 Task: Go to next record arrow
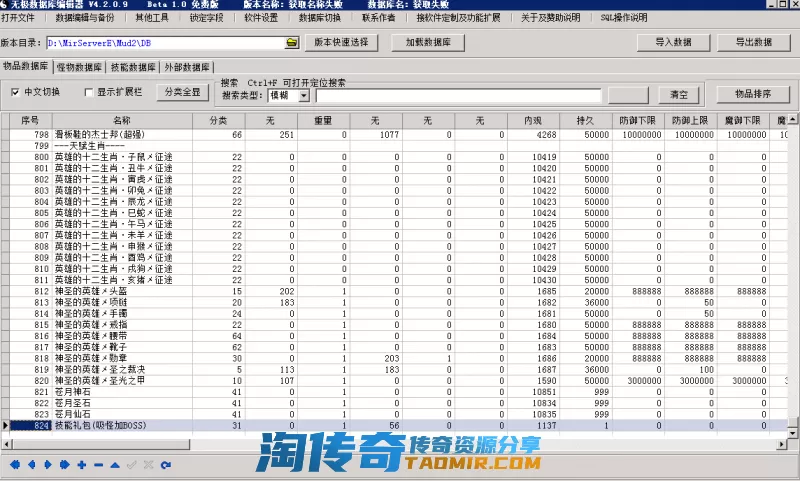47,465
